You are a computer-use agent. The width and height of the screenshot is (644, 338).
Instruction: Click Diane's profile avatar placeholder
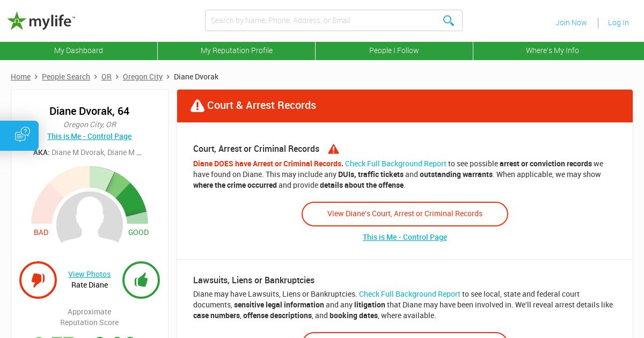tap(90, 217)
